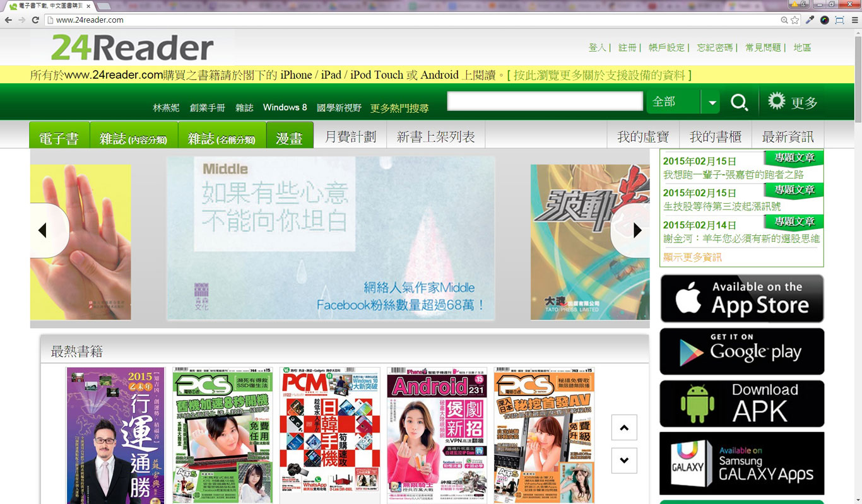Click the 最熱書籍 section heading
This screenshot has height=504, width=862.
pyautogui.click(x=77, y=351)
